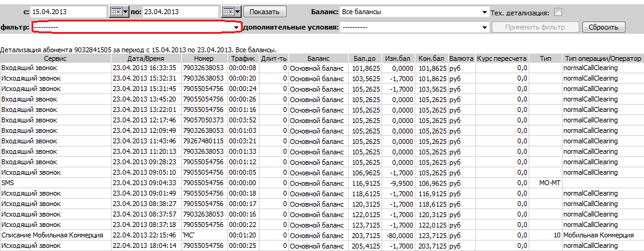Click the Показать button
This screenshot has width=644, height=251.
pos(264,12)
